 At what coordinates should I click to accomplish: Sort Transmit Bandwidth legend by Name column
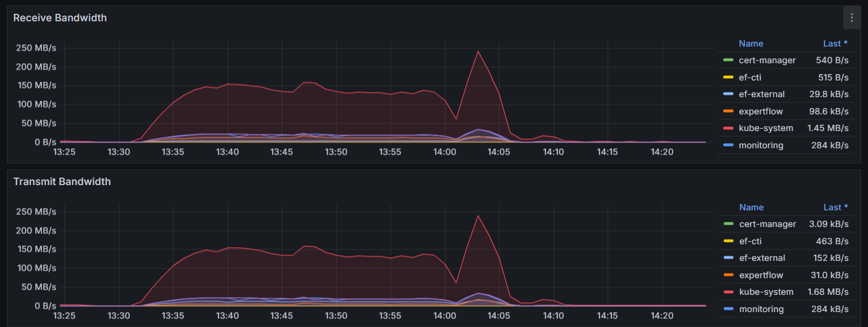tap(751, 207)
